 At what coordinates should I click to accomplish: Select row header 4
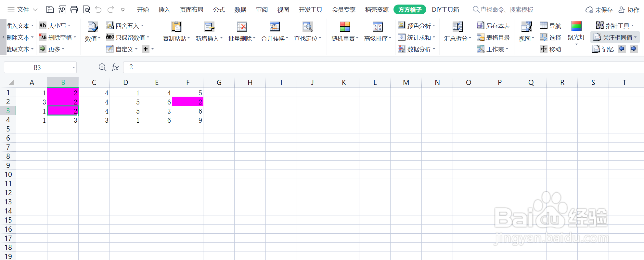click(x=8, y=120)
